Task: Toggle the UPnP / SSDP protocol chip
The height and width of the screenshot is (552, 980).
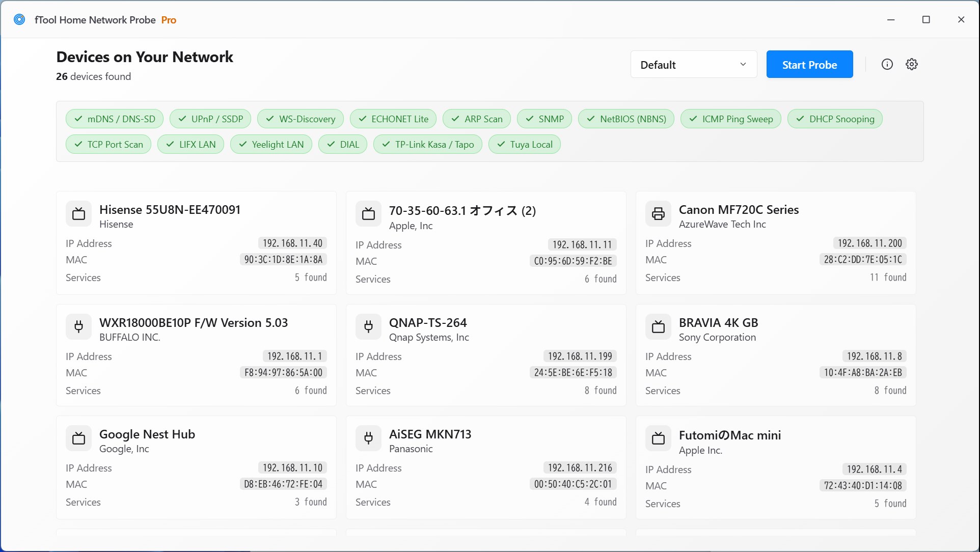Action: click(210, 119)
